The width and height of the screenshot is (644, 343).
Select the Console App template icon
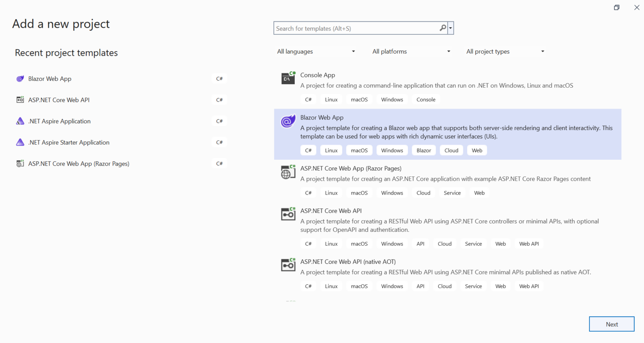click(x=288, y=78)
